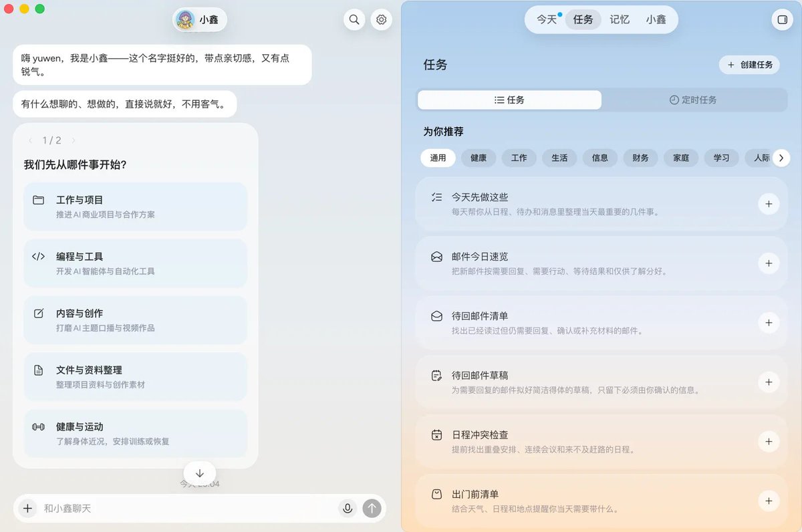Choose the 工作与项目 option
The width and height of the screenshot is (802, 532).
point(136,207)
